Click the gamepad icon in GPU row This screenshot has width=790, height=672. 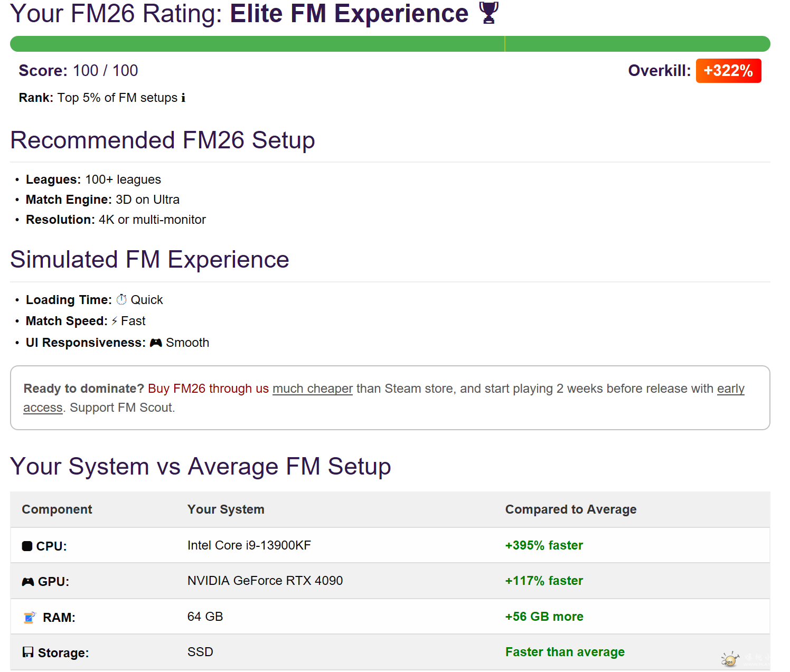pos(28,582)
